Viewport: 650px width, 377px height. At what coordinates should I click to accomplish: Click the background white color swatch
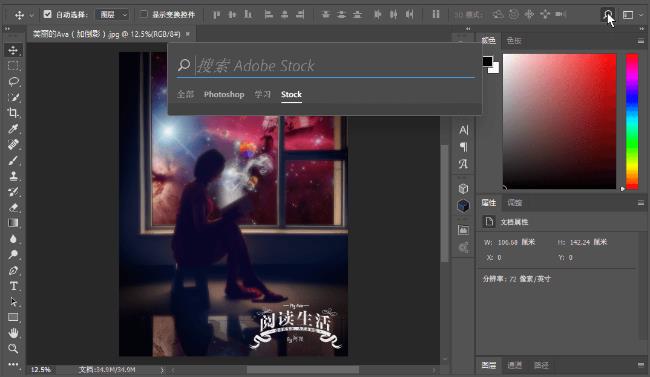(x=495, y=70)
